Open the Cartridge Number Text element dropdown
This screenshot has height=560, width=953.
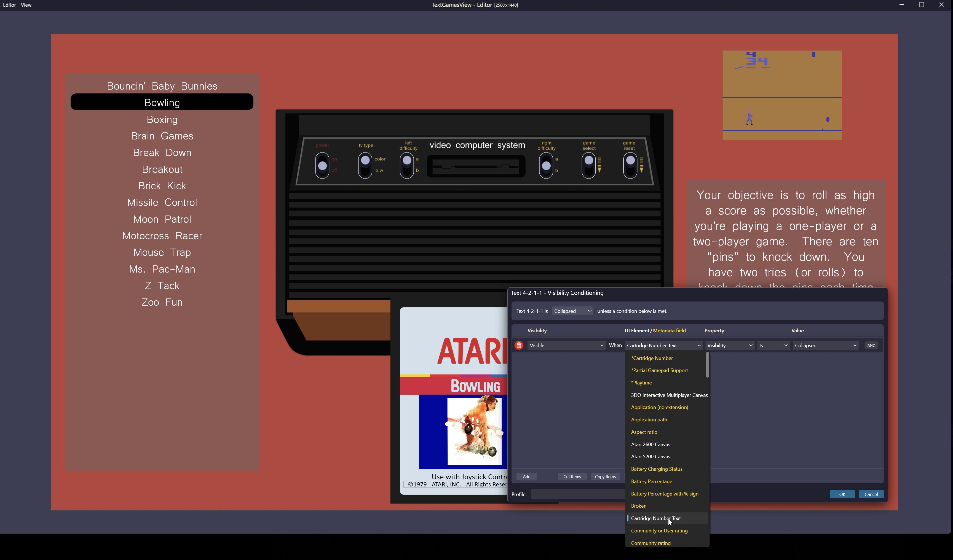[664, 345]
